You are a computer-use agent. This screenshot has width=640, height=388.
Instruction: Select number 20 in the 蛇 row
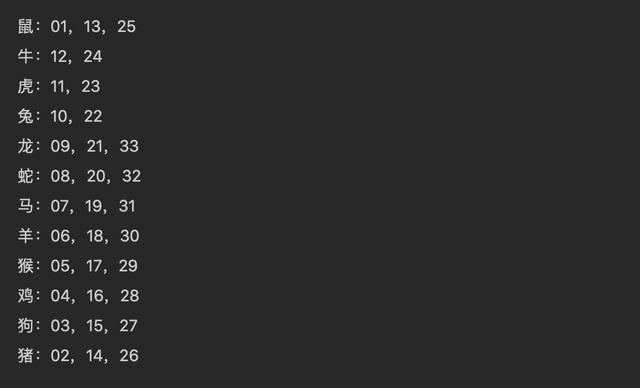pyautogui.click(x=96, y=176)
